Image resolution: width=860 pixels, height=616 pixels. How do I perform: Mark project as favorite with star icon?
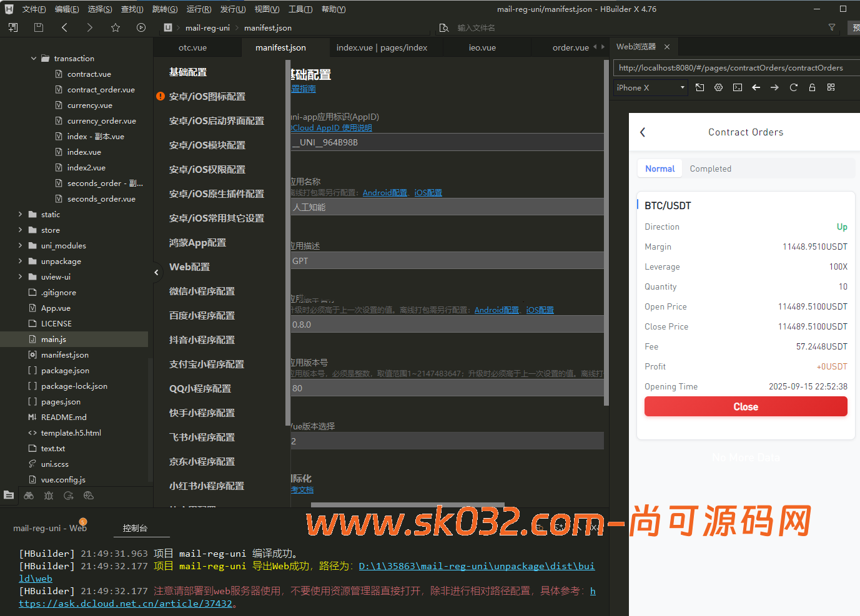click(x=115, y=27)
